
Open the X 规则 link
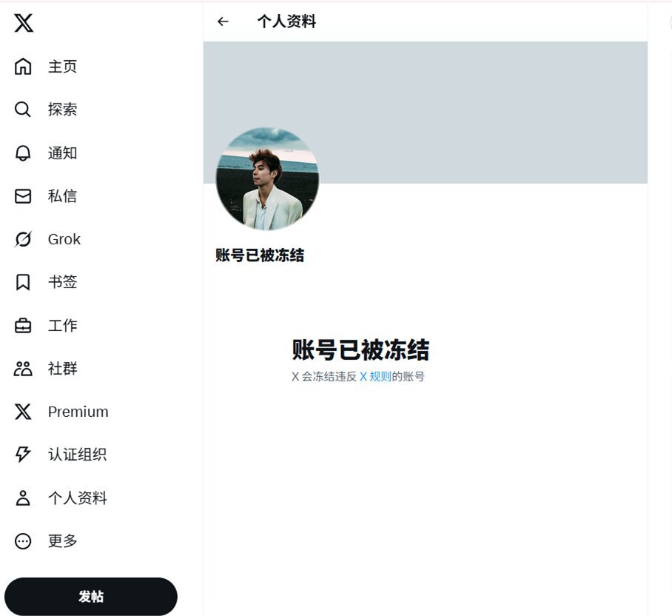click(x=375, y=377)
